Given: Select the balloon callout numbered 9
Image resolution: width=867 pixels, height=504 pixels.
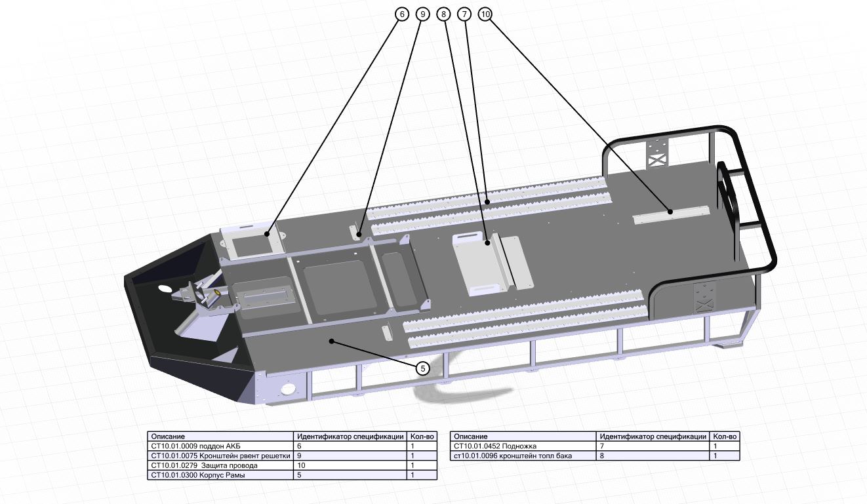Looking at the screenshot, I should tap(422, 13).
